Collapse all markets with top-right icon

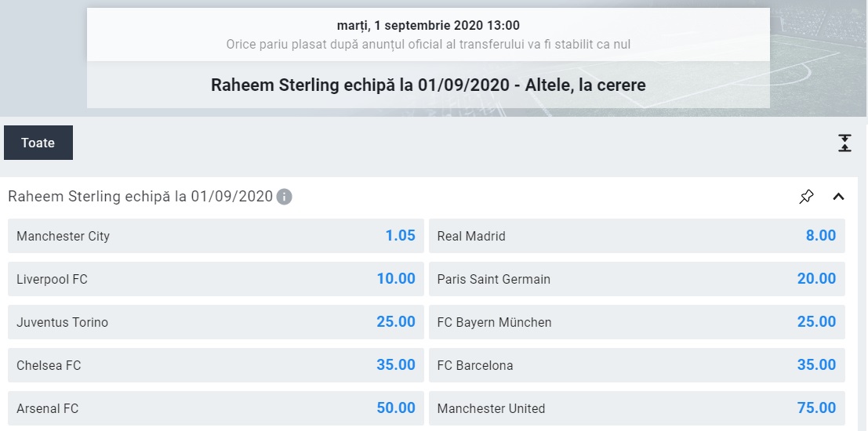point(844,143)
